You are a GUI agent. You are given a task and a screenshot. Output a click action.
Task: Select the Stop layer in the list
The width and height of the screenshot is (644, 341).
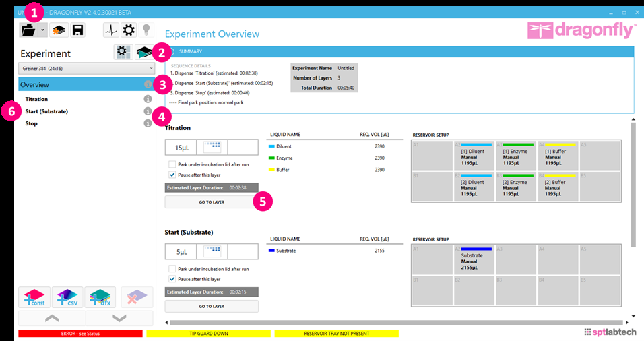pos(32,123)
